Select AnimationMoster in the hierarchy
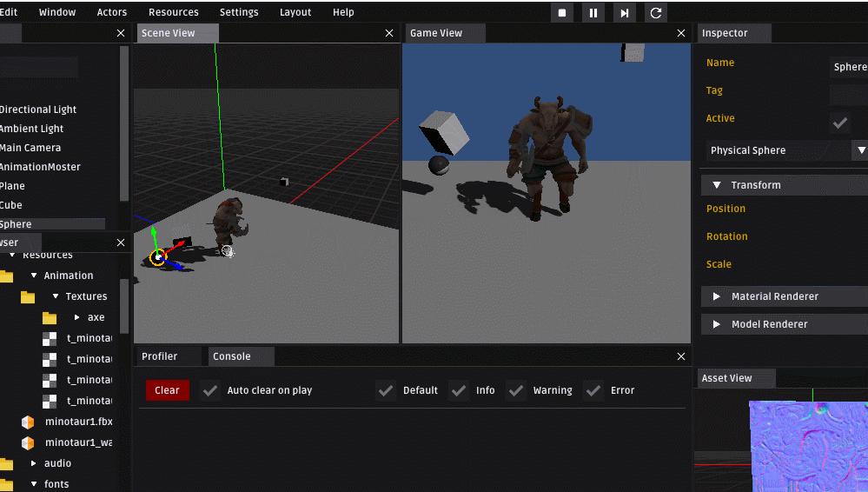868x492 pixels. pyautogui.click(x=40, y=167)
